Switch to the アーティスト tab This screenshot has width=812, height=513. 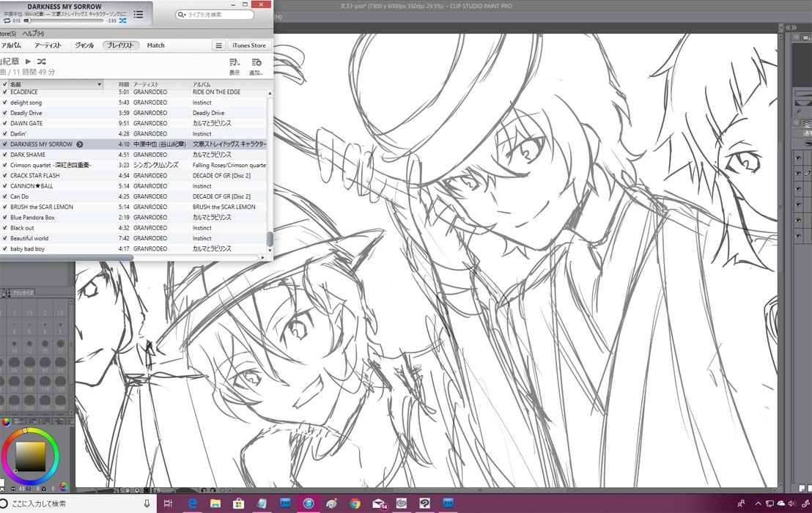[48, 45]
